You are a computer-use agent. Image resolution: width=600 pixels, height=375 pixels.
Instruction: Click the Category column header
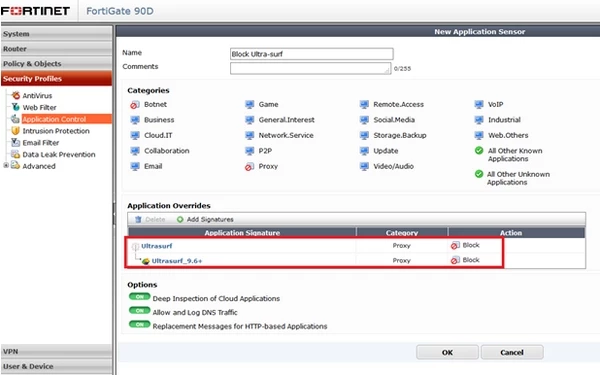[402, 233]
